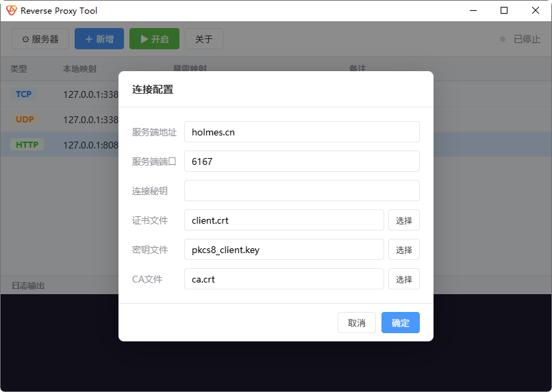The width and height of the screenshot is (552, 392).
Task: Focus the CA文件 field with ca.crt
Action: click(284, 279)
